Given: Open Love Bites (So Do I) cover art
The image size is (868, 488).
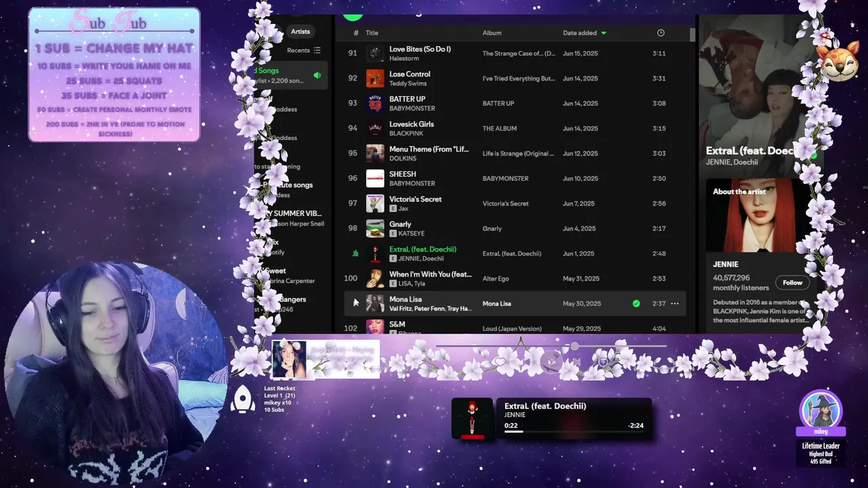Looking at the screenshot, I should [375, 54].
